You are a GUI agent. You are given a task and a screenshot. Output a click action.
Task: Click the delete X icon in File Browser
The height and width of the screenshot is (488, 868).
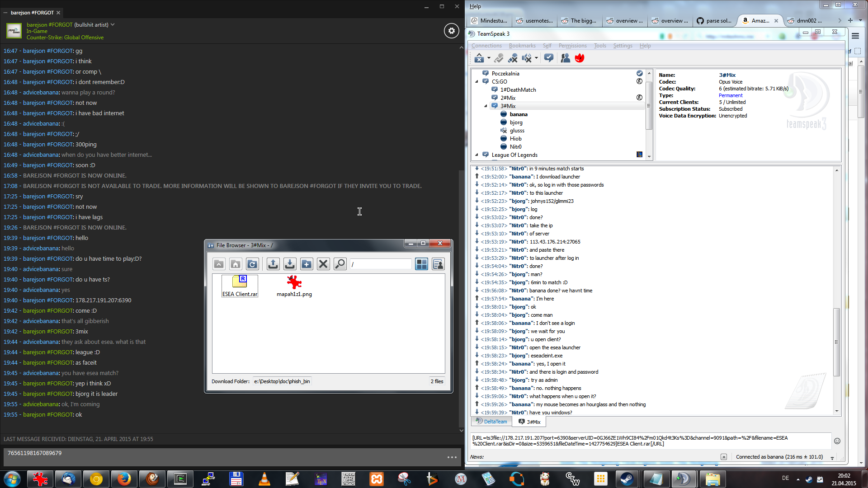[323, 264]
